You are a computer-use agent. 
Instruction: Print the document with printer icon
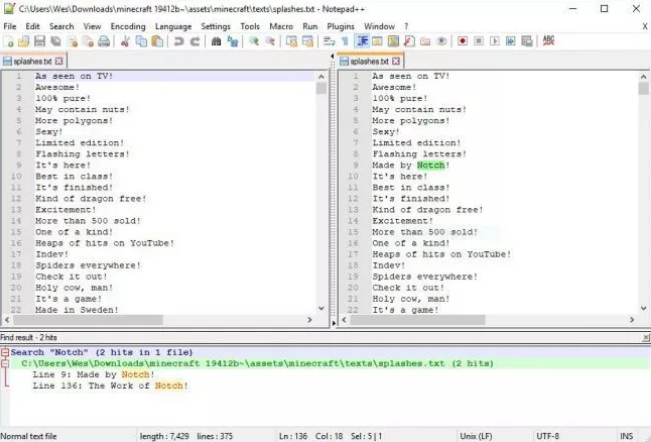[x=104, y=41]
